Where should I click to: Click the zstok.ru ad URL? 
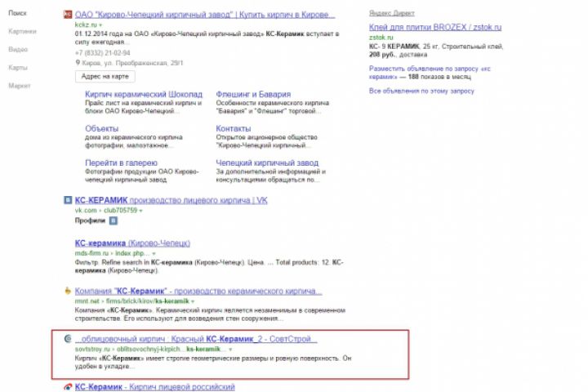[x=381, y=38]
